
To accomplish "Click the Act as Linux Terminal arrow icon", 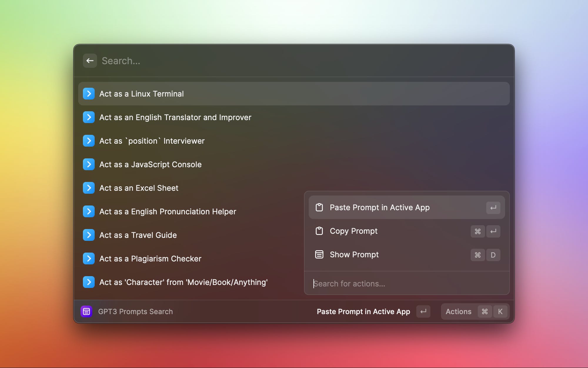I will coord(89,94).
